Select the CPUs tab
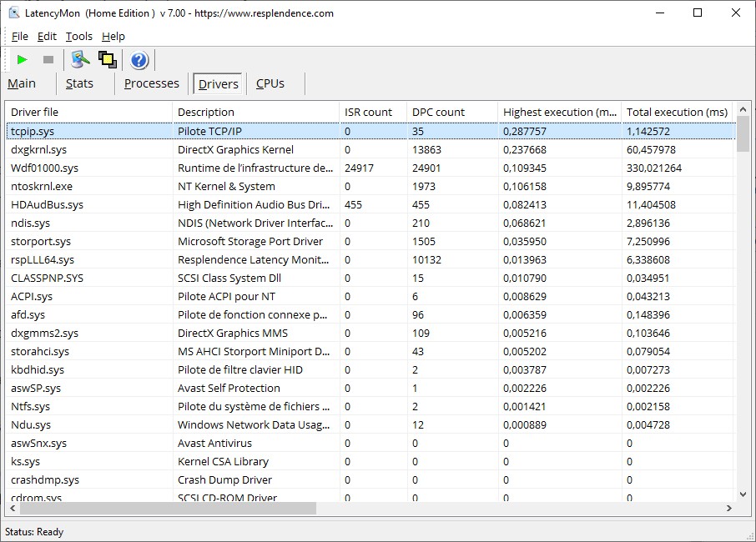756x542 pixels. tap(270, 83)
